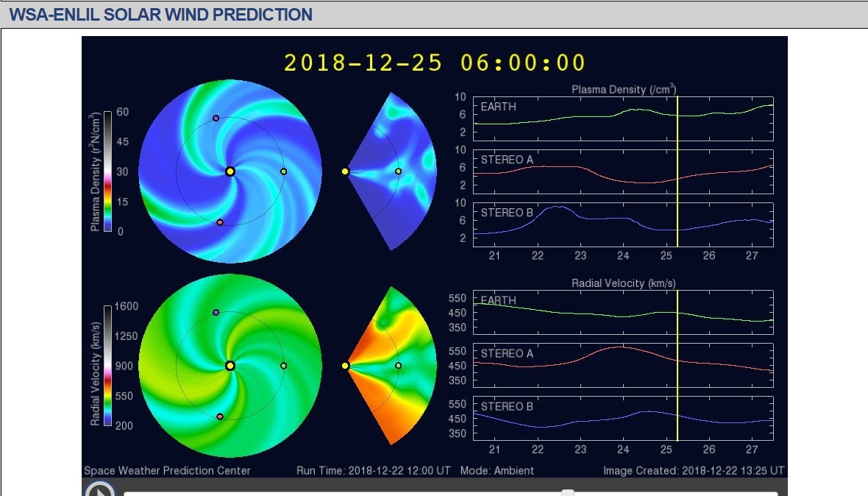Click the purple STEREO B marker in velocity disk
Image resolution: width=868 pixels, height=496 pixels.
[x=216, y=313]
